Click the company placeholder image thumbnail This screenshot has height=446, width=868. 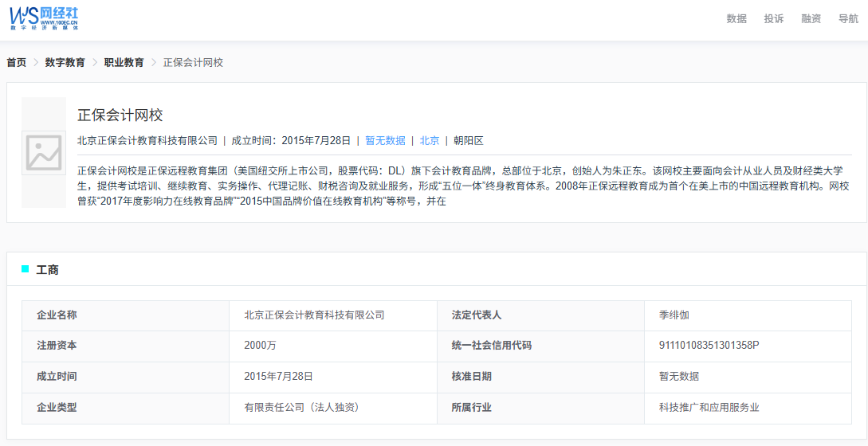tap(44, 153)
